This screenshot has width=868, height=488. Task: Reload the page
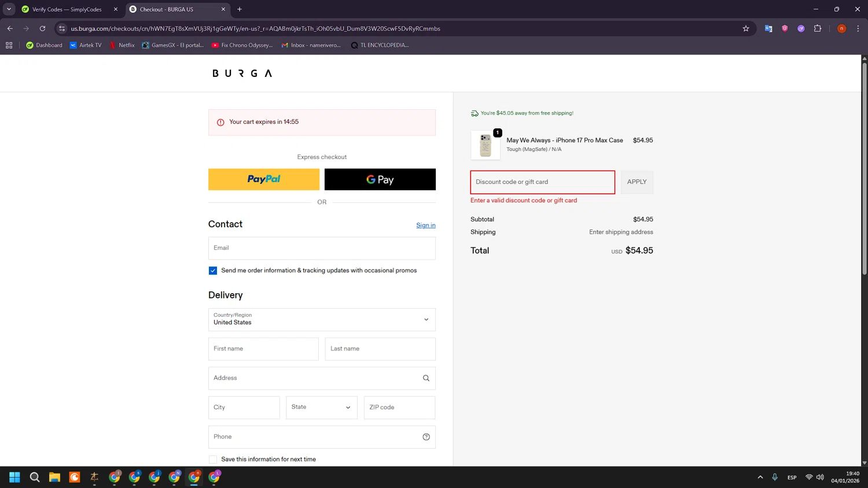[42, 28]
